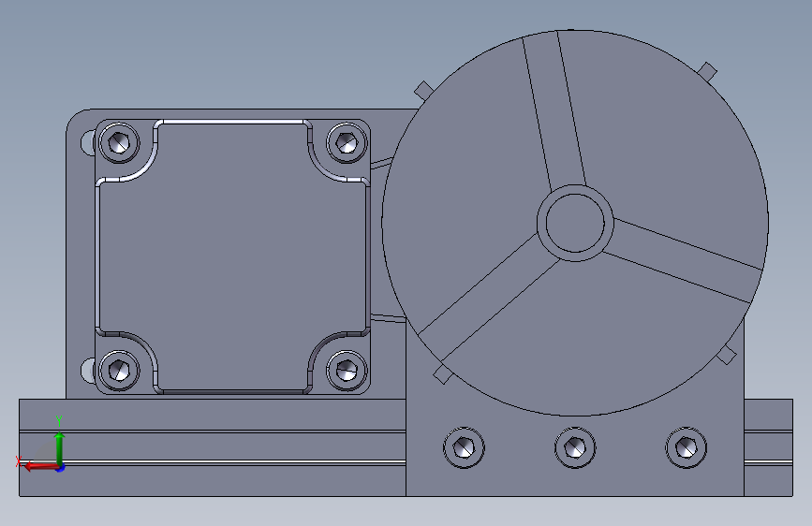Select the right-hand slot on the round disc
This screenshot has height=526, width=812.
click(684, 260)
